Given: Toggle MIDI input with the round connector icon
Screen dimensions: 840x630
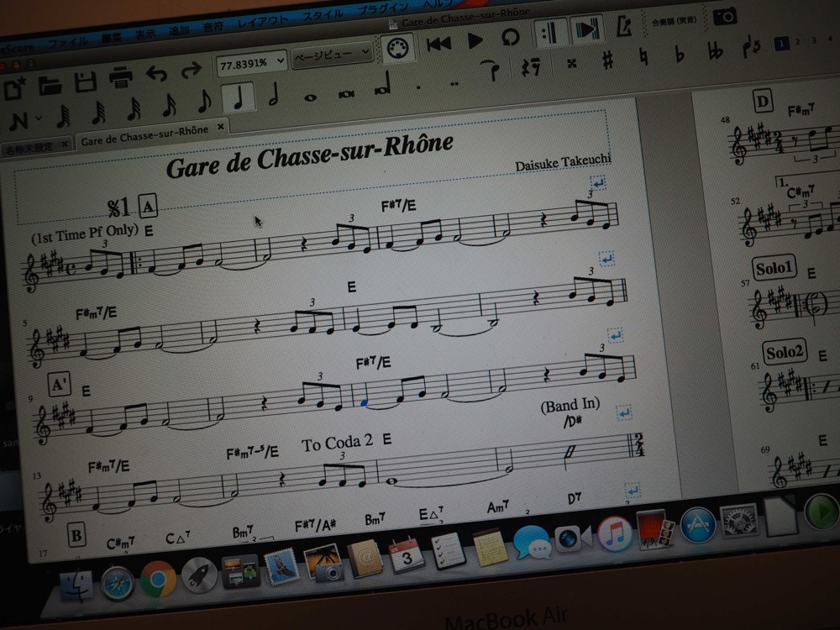Looking at the screenshot, I should tap(398, 49).
